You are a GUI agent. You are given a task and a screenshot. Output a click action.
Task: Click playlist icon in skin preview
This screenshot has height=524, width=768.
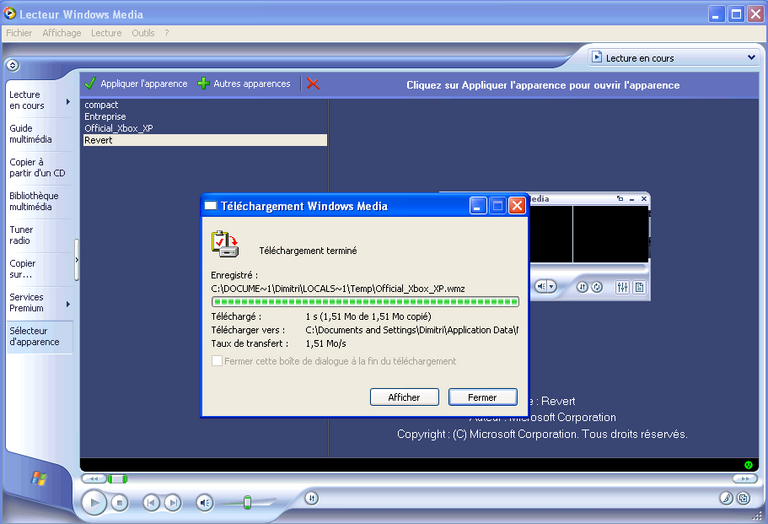click(x=639, y=287)
